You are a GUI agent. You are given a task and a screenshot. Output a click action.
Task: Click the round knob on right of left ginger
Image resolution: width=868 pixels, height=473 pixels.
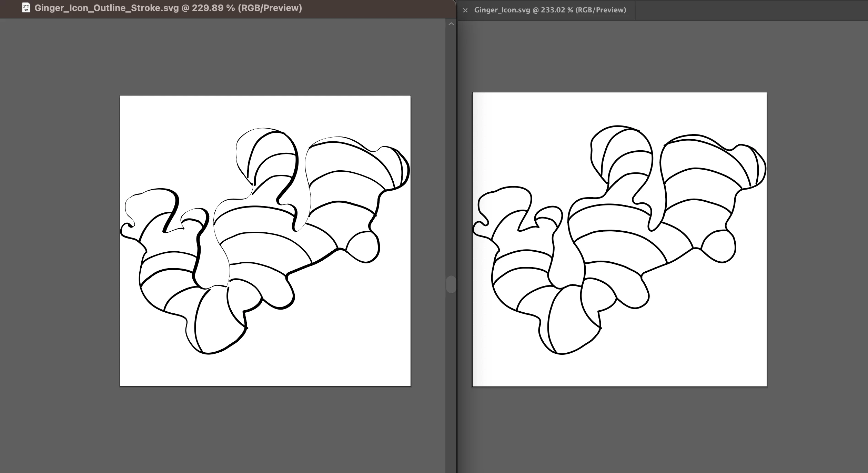[x=364, y=246]
